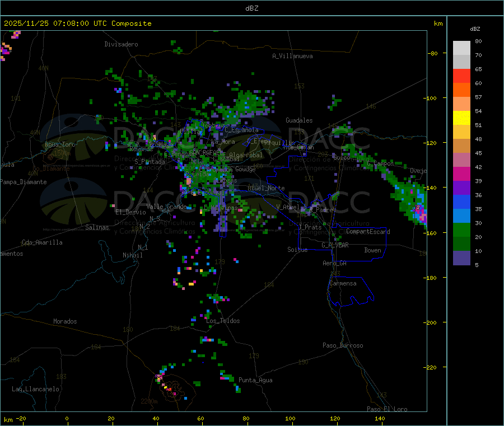Click the timestamp 2025/11/25 07:08:00 UTC Composite
Viewport: 504px width, 426px height.
77,24
